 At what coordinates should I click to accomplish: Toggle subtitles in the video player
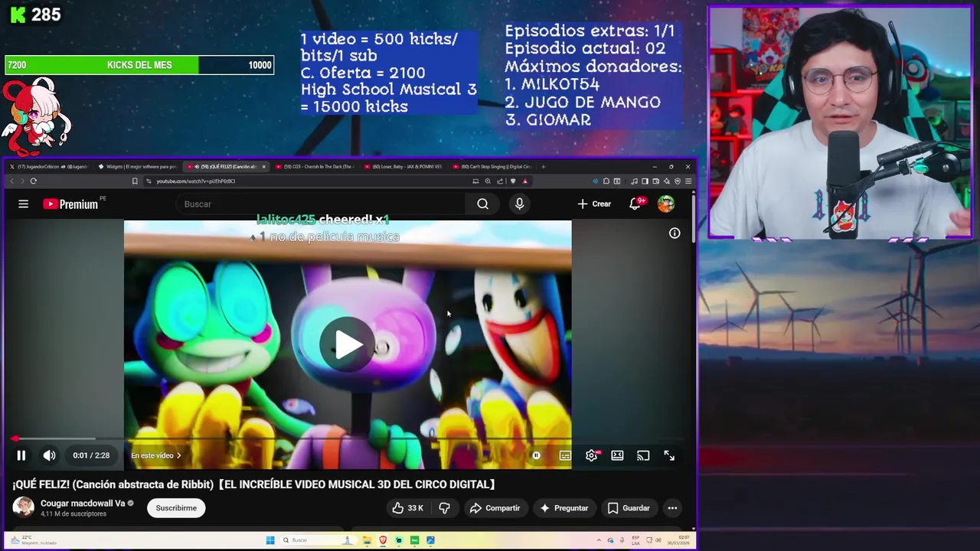click(x=565, y=455)
